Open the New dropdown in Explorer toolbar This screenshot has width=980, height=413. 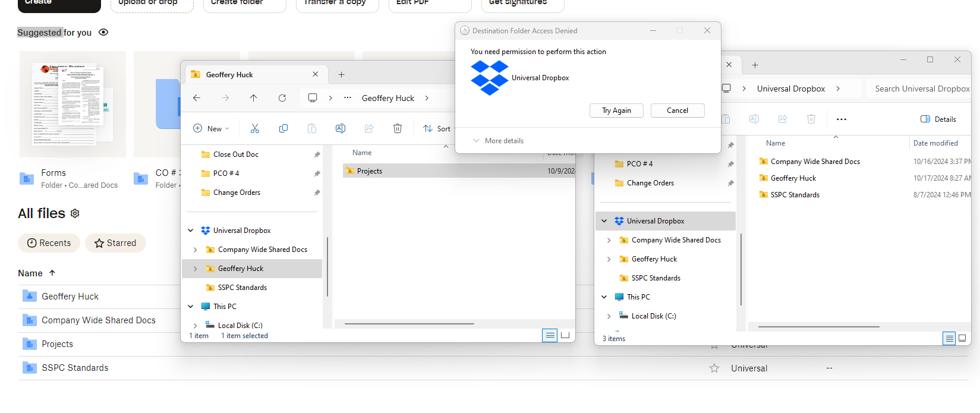pyautogui.click(x=212, y=128)
